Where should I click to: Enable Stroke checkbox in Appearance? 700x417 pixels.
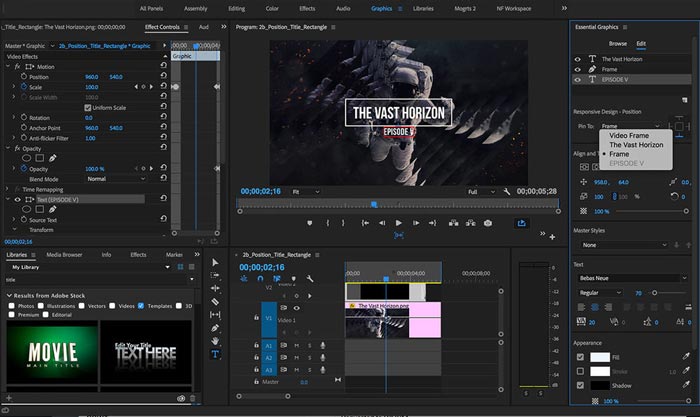point(580,371)
